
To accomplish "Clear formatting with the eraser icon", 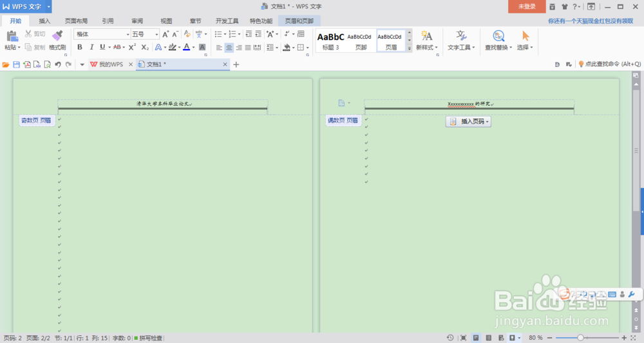I will (187, 34).
